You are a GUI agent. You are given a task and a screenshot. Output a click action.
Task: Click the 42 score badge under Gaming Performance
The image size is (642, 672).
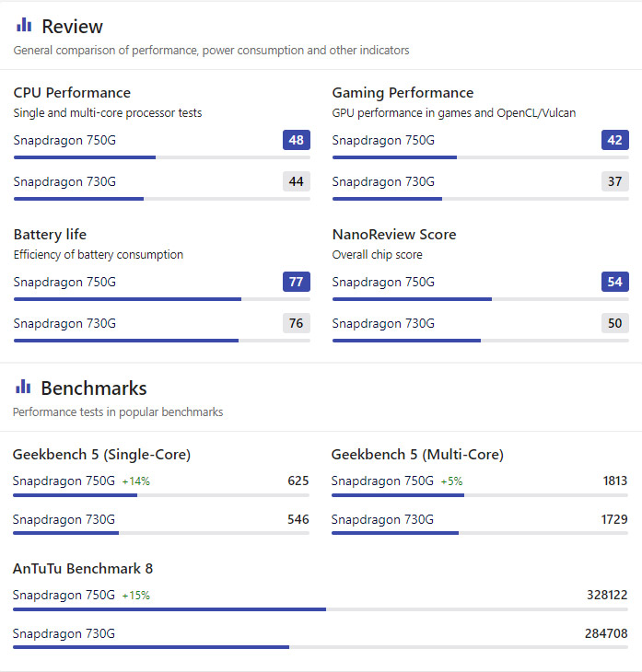pyautogui.click(x=615, y=140)
